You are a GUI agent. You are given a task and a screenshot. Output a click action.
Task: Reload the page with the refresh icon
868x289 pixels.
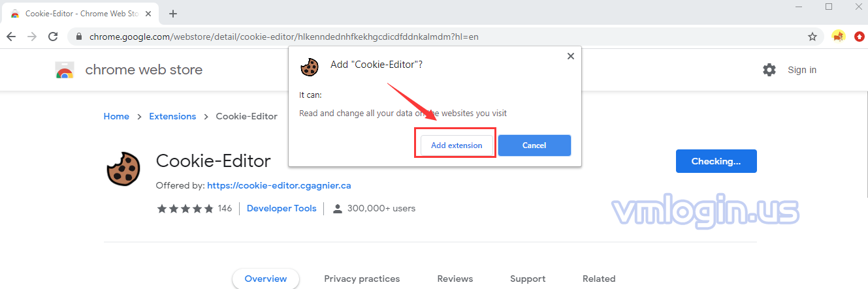53,37
